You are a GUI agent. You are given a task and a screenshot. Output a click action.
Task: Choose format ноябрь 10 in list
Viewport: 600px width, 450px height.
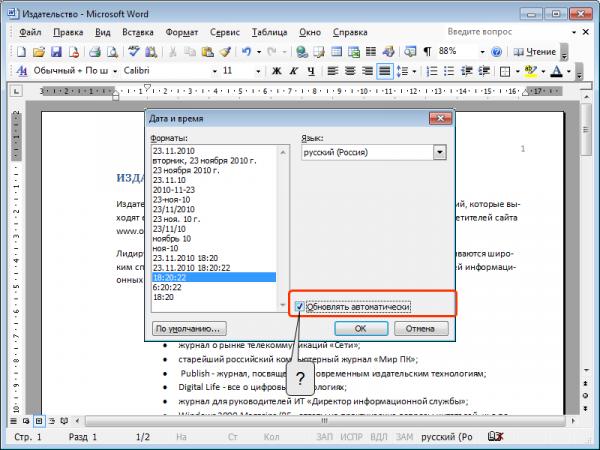pyautogui.click(x=214, y=238)
